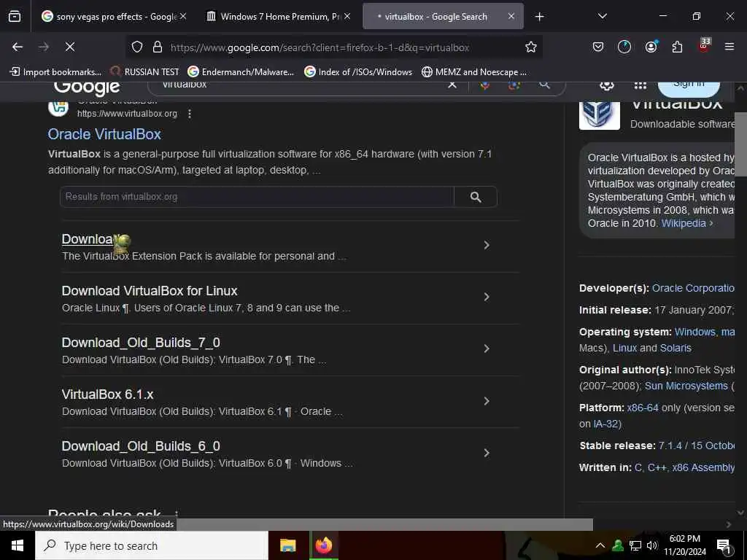Open Wikipedia link in knowledge panel
Screen dimensions: 747x560
684,223
